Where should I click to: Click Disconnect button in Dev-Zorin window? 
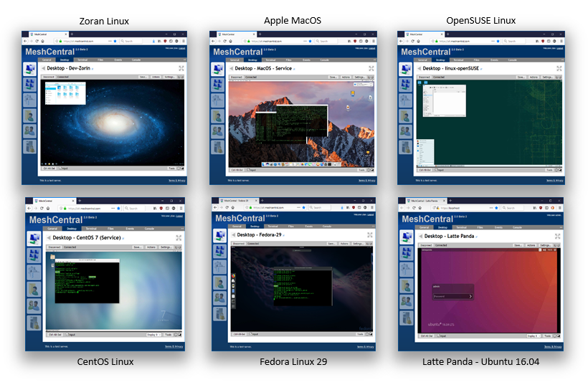[48, 77]
